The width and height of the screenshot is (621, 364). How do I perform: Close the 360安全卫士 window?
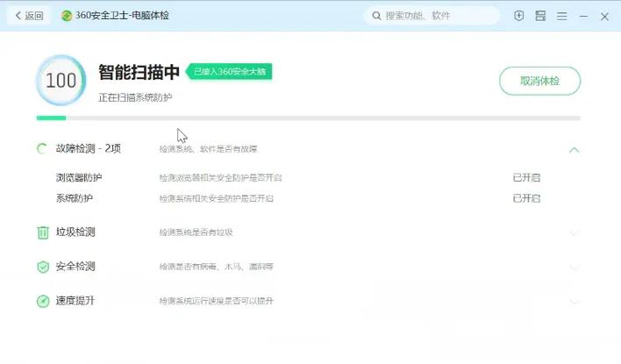coord(604,17)
